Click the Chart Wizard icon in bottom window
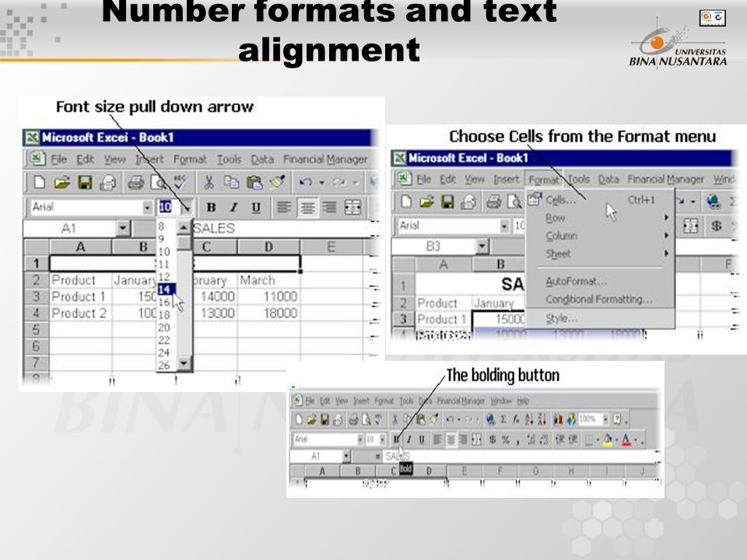Viewport: 747px width, 560px height. (558, 419)
